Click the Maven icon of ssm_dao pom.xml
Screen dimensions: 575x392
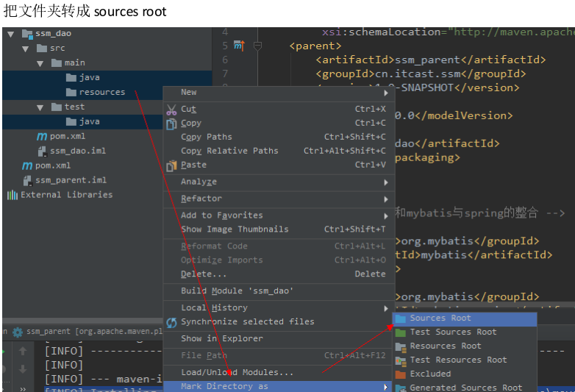click(42, 137)
